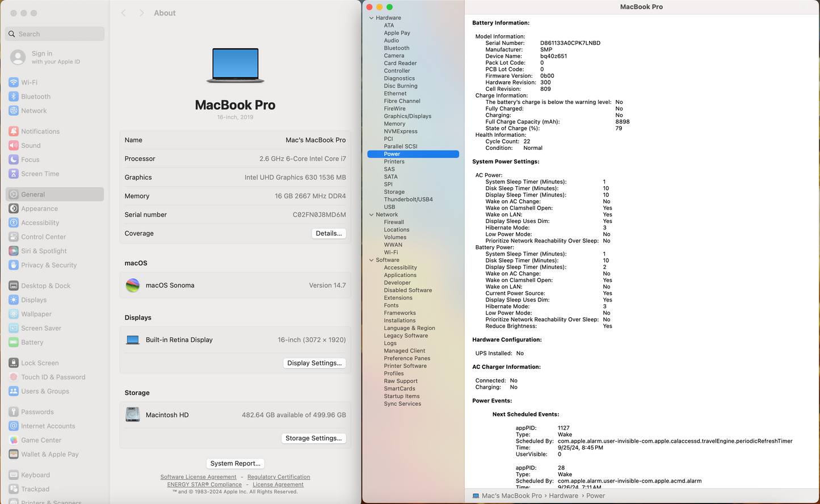Image resolution: width=820 pixels, height=504 pixels.
Task: Open the Displays item in Settings sidebar
Action: tap(34, 300)
